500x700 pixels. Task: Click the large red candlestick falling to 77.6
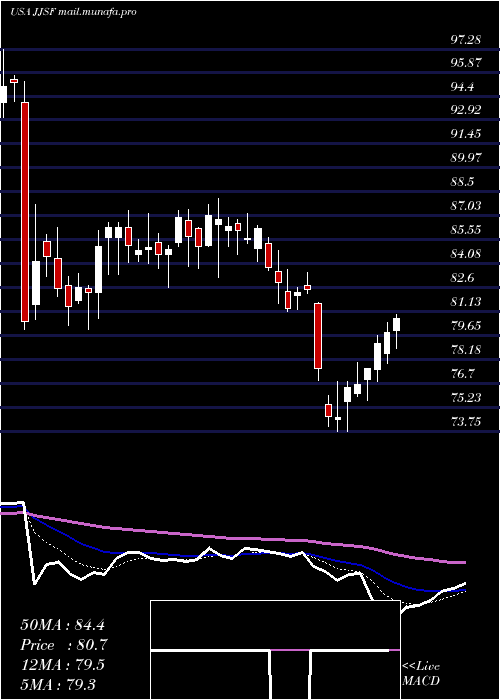[318, 336]
